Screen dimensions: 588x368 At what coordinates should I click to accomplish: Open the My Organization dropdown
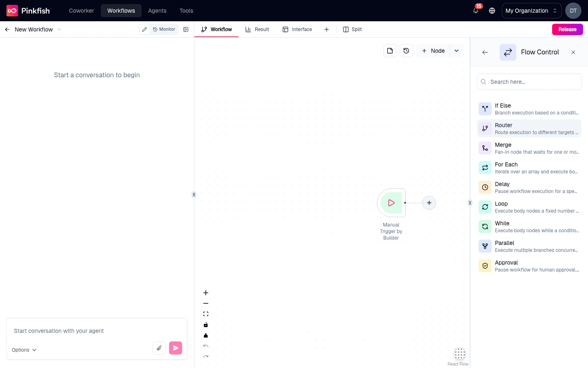(531, 11)
